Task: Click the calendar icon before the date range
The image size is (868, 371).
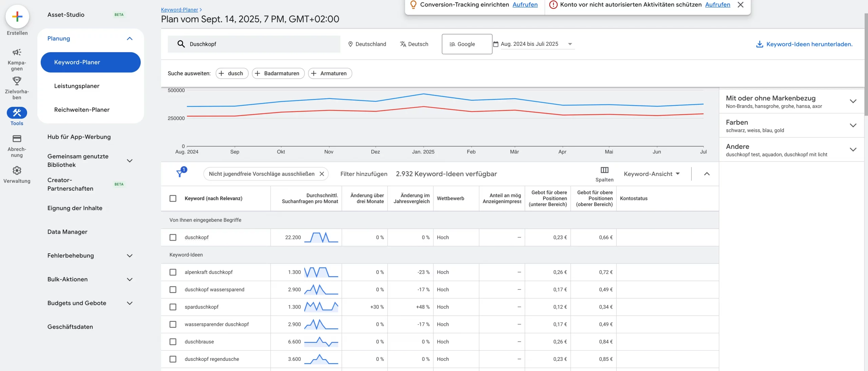Action: point(495,44)
